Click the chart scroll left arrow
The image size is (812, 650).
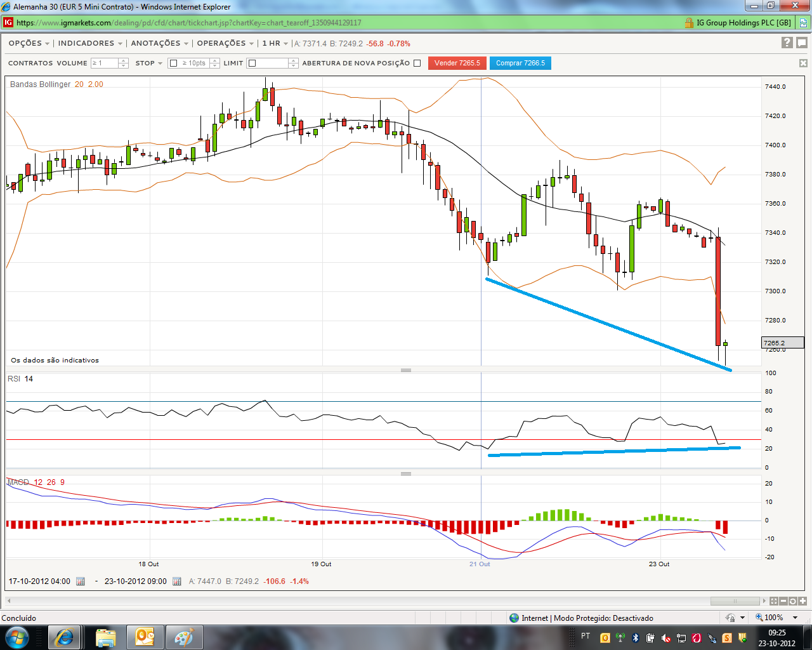[9, 600]
